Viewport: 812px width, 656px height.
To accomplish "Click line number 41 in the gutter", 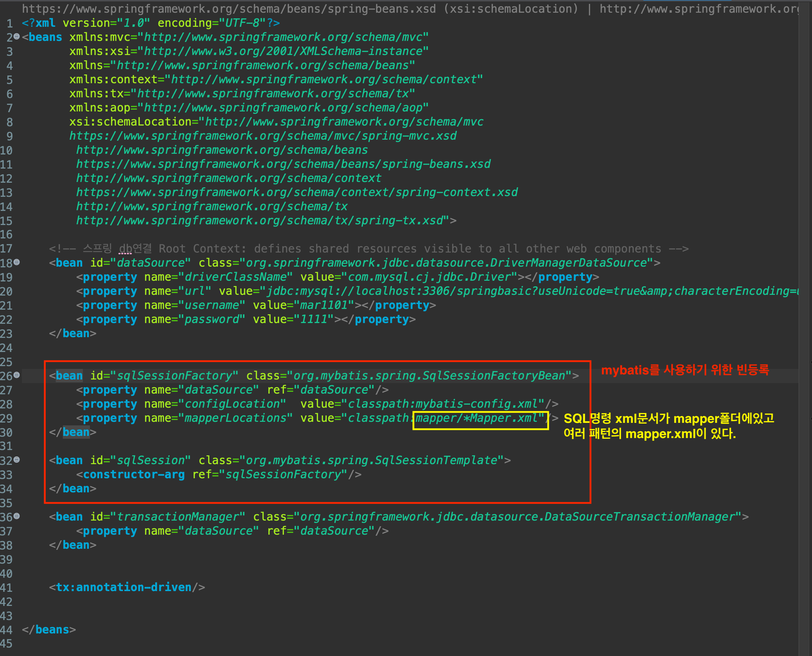I will [6, 588].
